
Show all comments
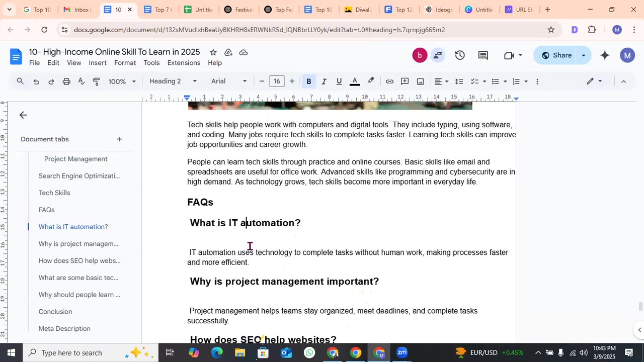click(x=483, y=55)
